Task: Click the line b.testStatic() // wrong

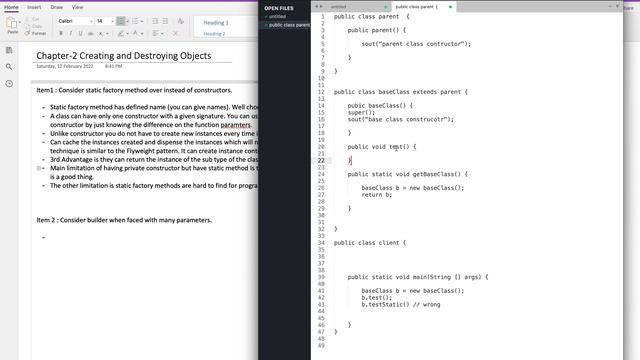Action: (x=401, y=304)
